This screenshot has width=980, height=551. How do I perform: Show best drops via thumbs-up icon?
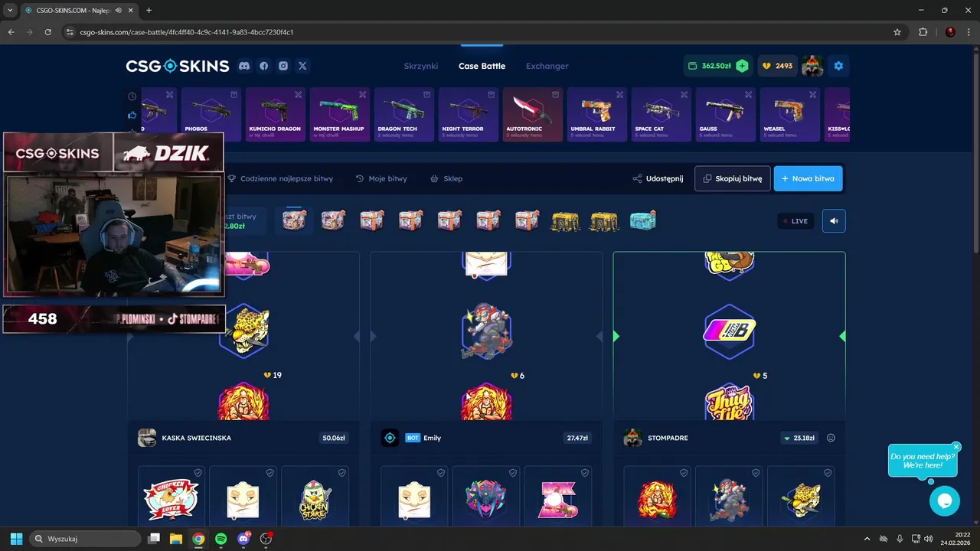point(132,115)
